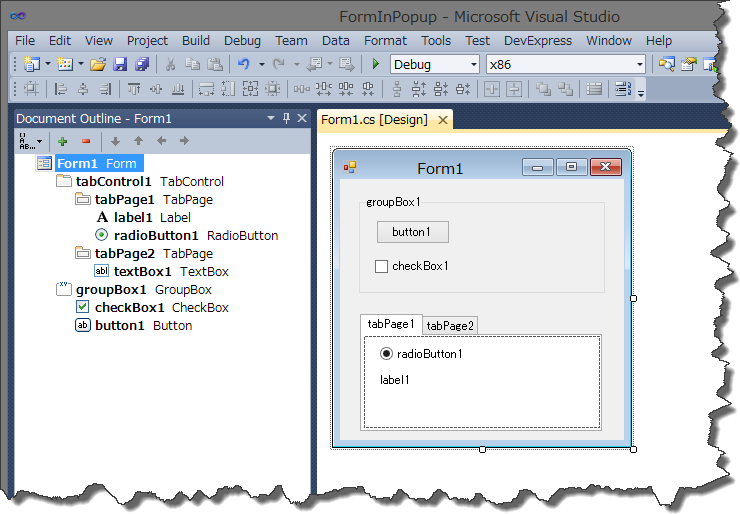
Task: Click Size to Grid layout icon
Action: [273, 89]
